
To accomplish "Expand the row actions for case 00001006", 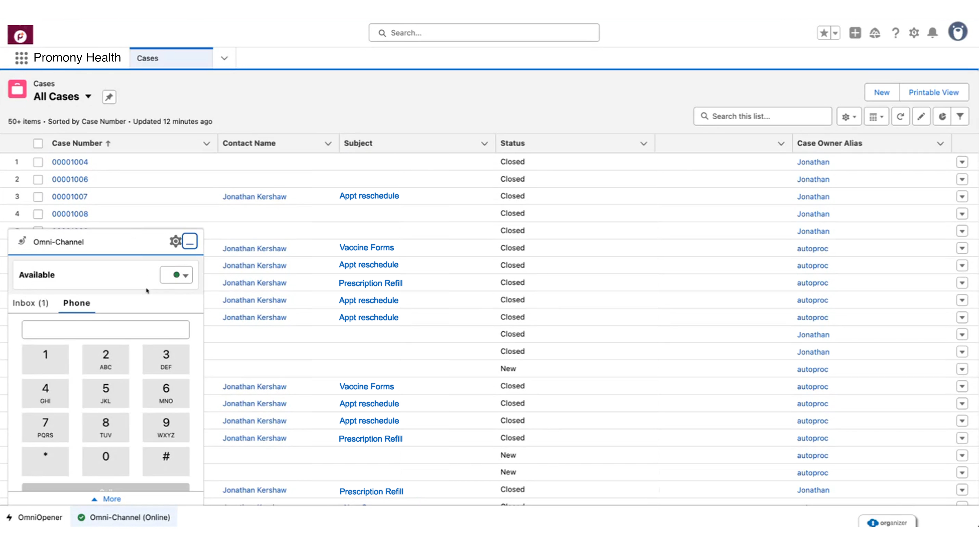I will click(x=962, y=179).
